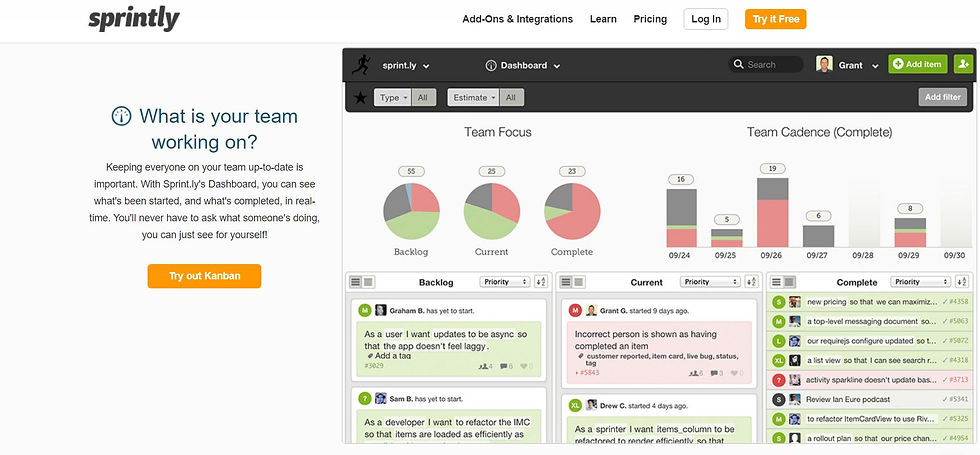Open the Dashboard view dropdown
This screenshot has height=455, width=980.
pos(523,65)
